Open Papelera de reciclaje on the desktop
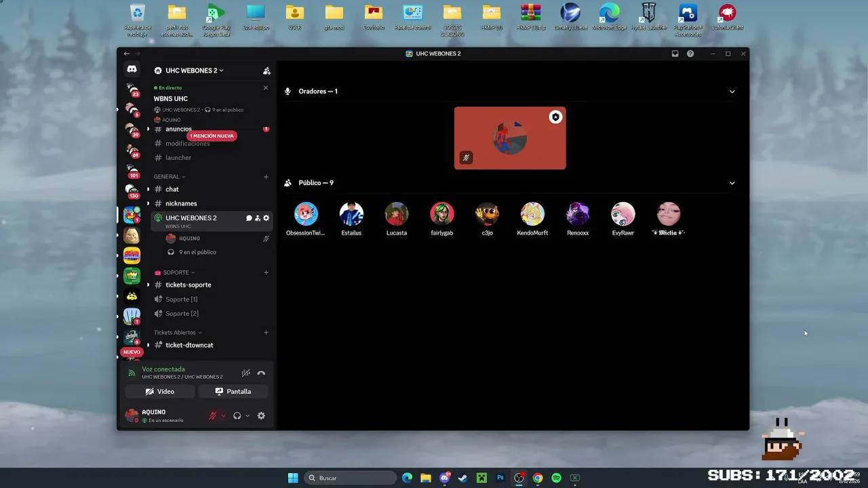 138,20
